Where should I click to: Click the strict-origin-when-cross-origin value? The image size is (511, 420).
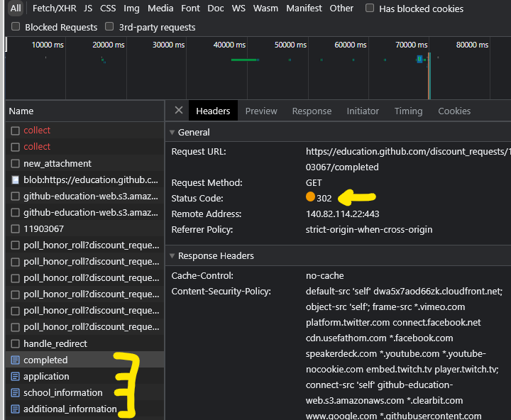click(x=369, y=230)
